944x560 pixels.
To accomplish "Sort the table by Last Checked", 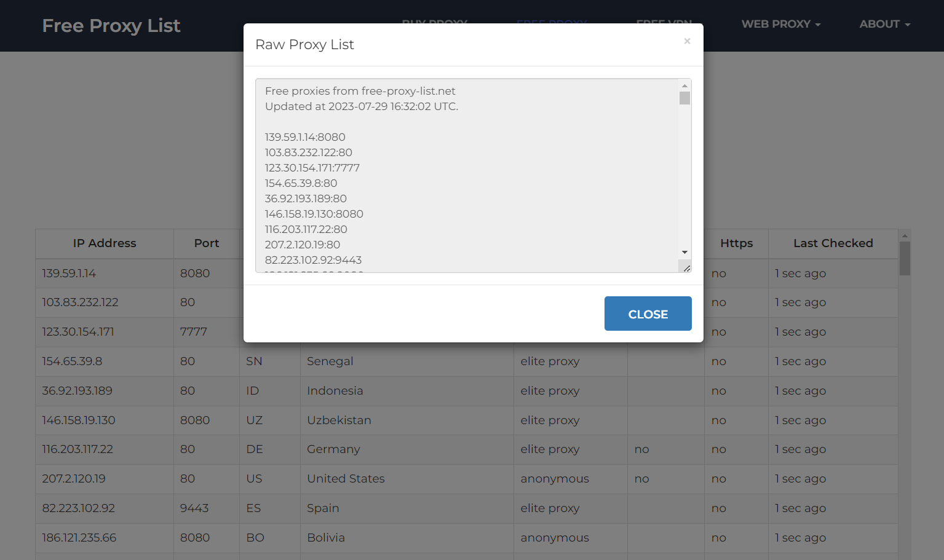I will 833,243.
